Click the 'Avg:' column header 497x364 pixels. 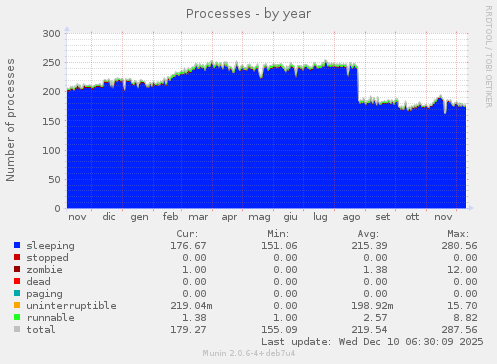368,234
